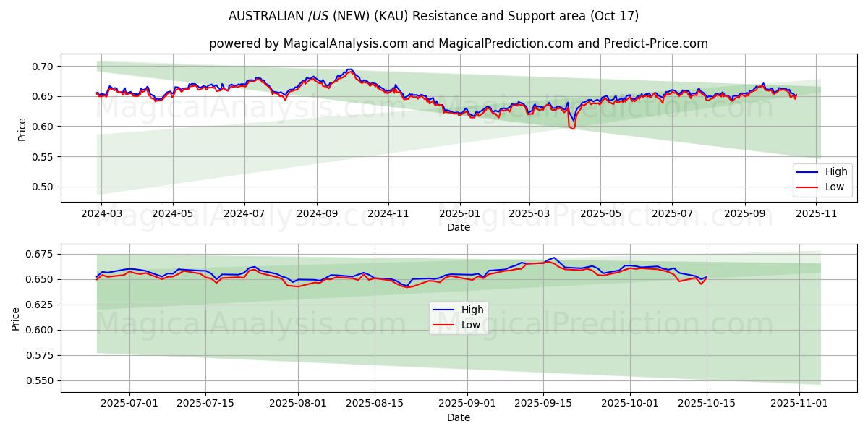Click the 0.550 price tick on bottom chart
Image resolution: width=868 pixels, height=434 pixels.
tap(40, 380)
